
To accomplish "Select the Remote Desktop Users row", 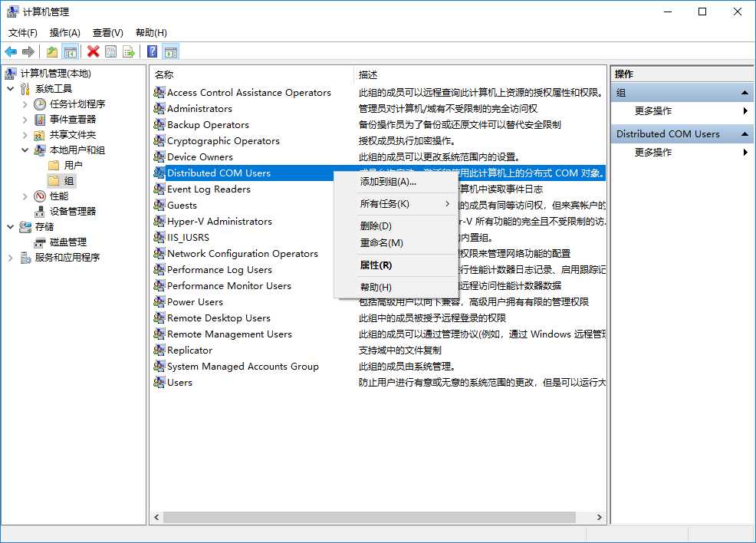I will tap(379, 318).
